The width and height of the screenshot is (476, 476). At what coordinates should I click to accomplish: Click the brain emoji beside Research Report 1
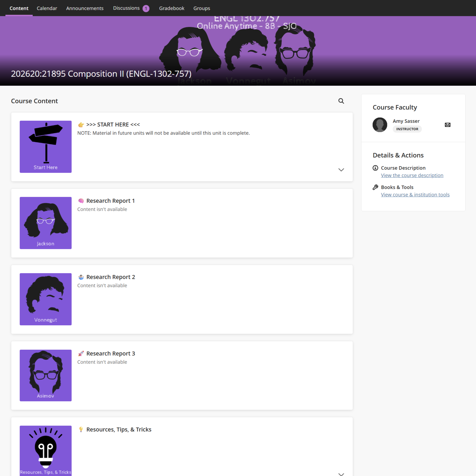point(81,201)
